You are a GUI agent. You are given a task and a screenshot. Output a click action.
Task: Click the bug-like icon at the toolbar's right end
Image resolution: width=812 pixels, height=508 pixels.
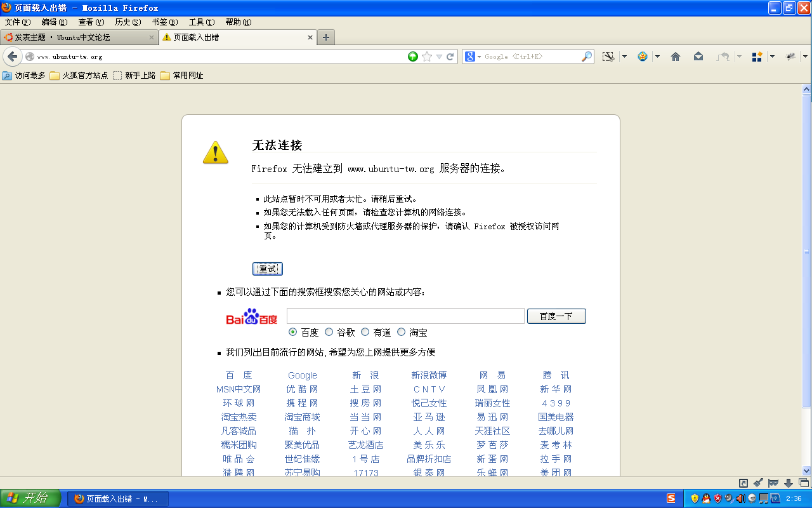point(790,57)
